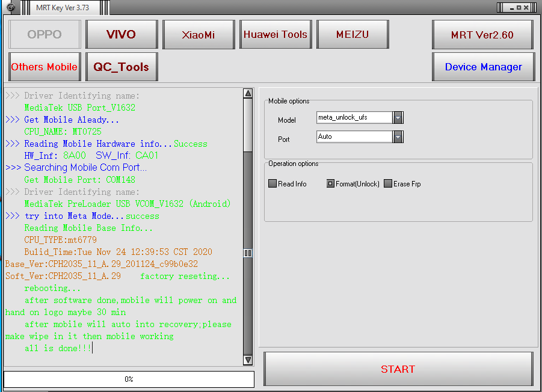Click log line 'CPU_NAME: MT0725'

tap(63, 132)
